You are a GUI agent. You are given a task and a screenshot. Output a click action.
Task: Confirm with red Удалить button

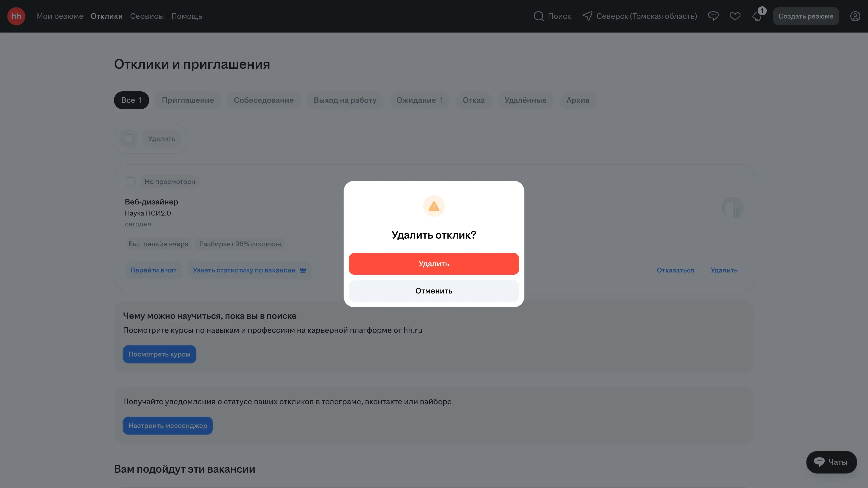(x=434, y=264)
